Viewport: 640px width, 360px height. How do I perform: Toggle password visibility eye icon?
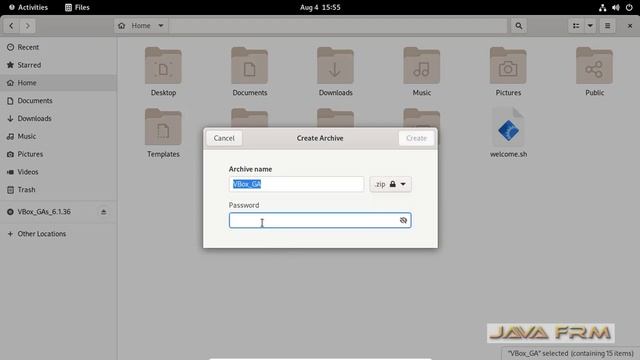tap(403, 220)
